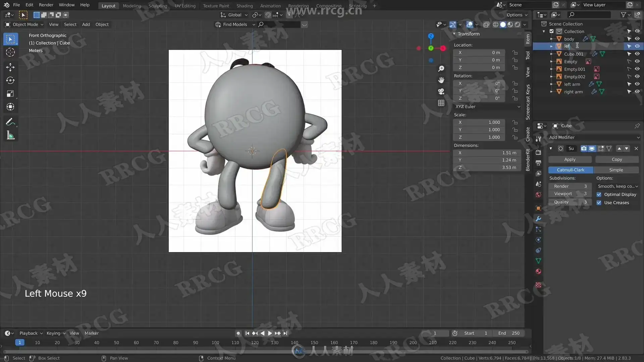Image resolution: width=644 pixels, height=362 pixels.
Task: Click the Apply modifier button
Action: [570, 160]
